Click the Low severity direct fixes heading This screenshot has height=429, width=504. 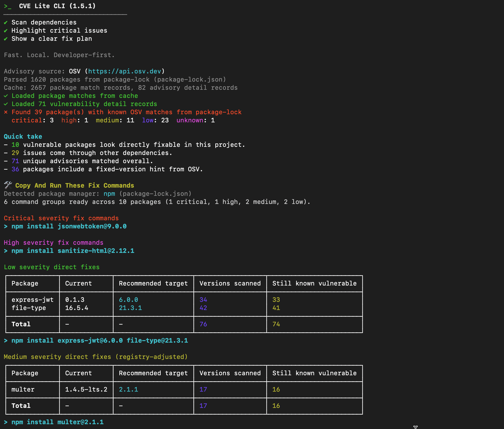pyautogui.click(x=52, y=267)
